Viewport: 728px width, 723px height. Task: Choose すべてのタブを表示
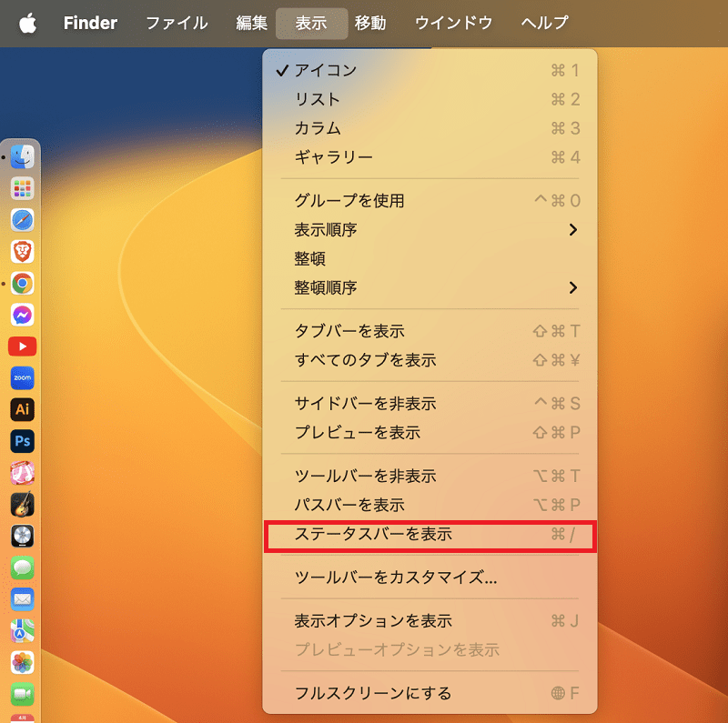(x=430, y=360)
